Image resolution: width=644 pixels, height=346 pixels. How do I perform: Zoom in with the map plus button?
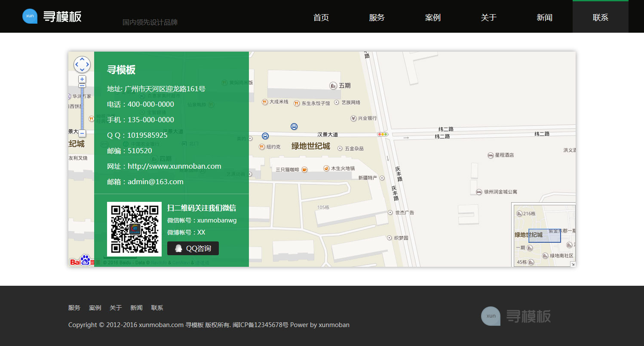click(x=82, y=79)
